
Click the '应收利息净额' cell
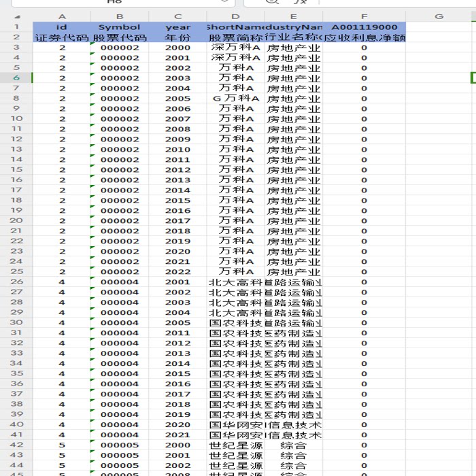click(364, 37)
